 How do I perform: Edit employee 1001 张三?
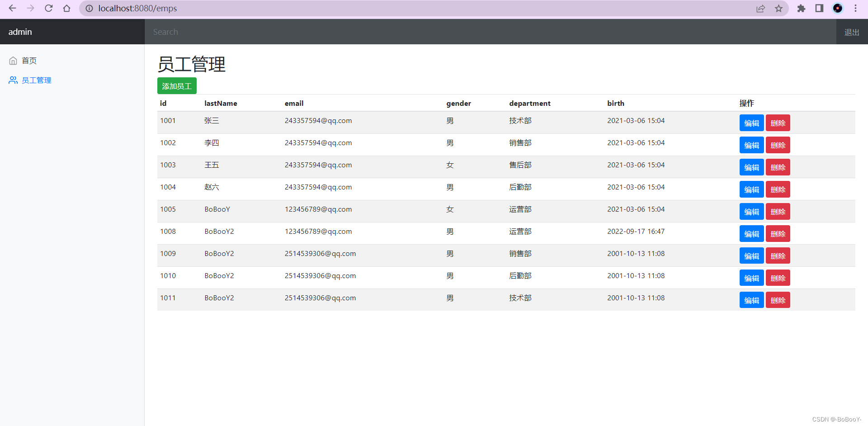[751, 123]
